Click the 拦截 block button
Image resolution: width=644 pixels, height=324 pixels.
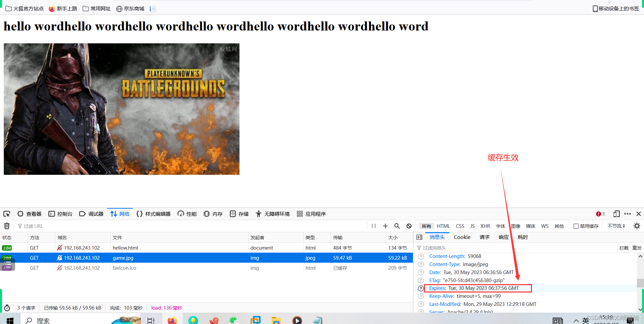point(624,248)
